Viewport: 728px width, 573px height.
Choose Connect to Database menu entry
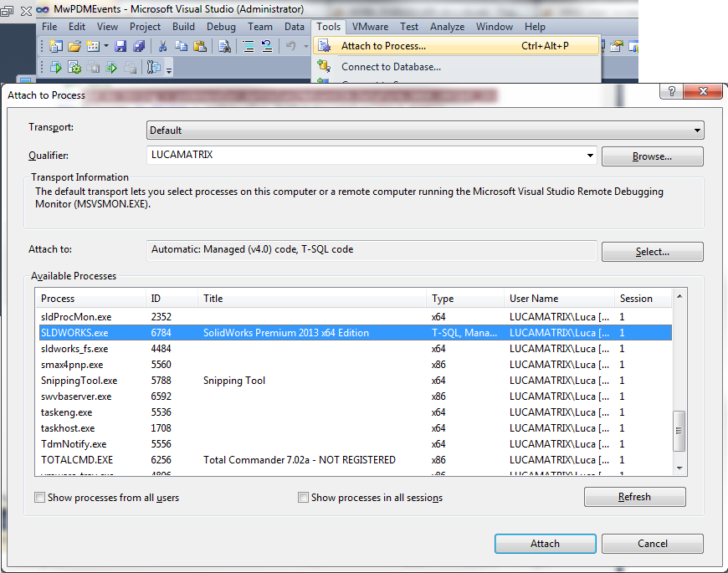click(x=456, y=67)
